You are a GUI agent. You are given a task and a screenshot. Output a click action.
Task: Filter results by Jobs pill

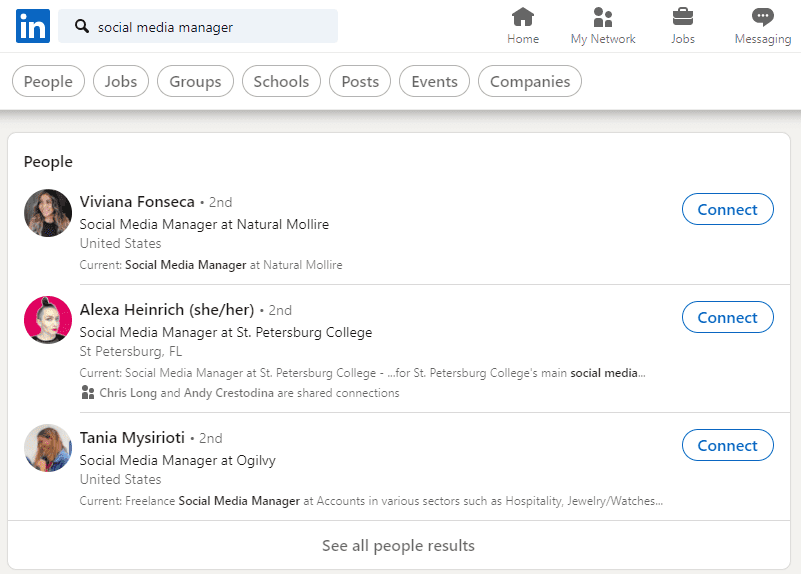click(x=121, y=81)
